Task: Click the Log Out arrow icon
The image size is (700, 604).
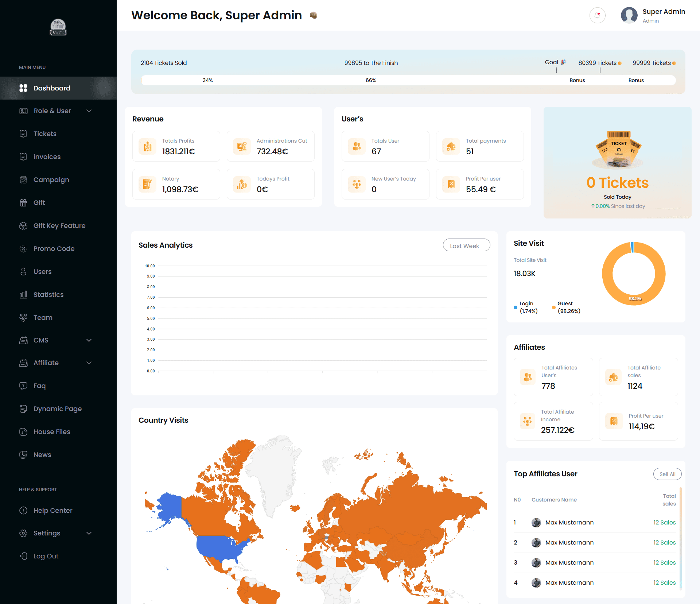Action: point(23,556)
